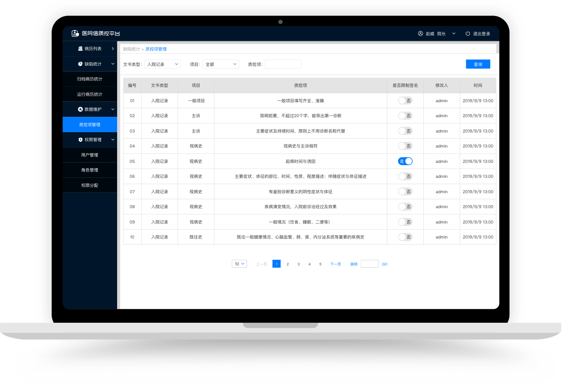Click the user avatar icon beside 赵威
This screenshot has height=392, width=566.
420,34
